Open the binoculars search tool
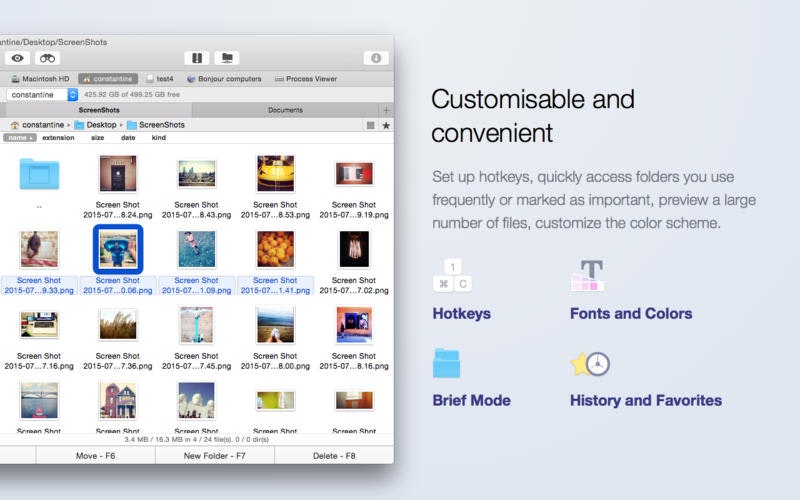 point(47,58)
